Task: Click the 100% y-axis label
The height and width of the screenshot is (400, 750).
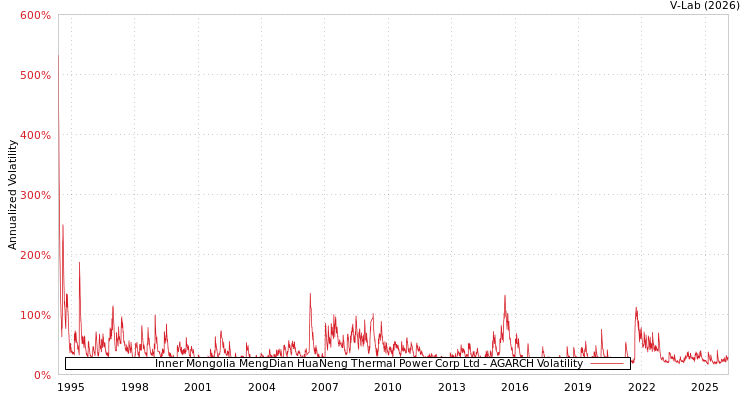Action: coord(35,315)
